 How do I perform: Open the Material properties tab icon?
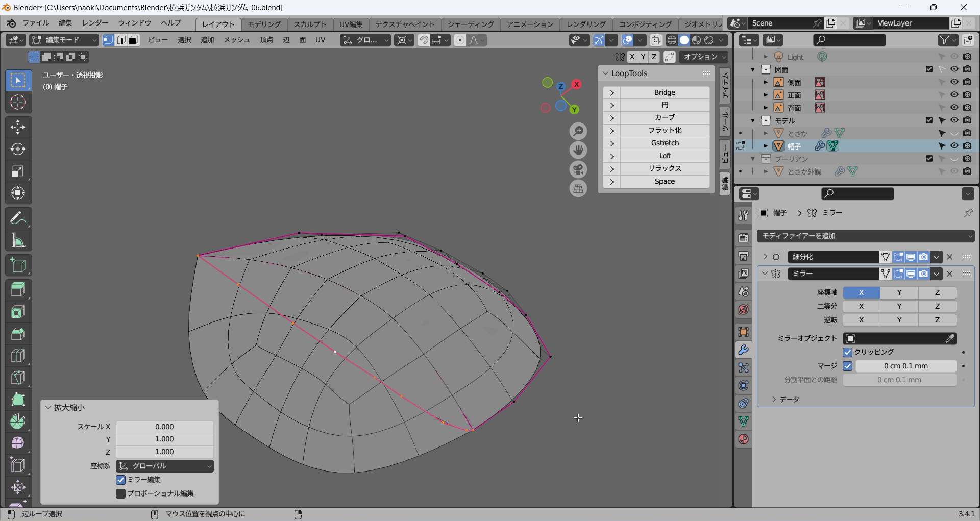click(x=743, y=439)
